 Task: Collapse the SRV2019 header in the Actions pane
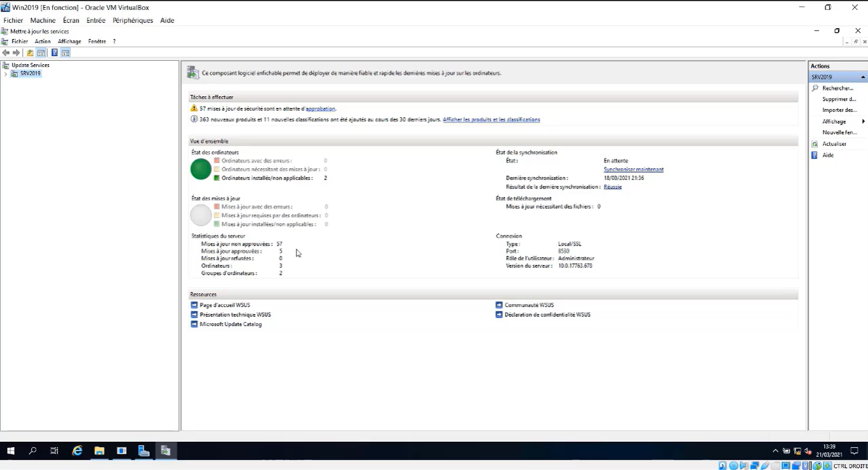pyautogui.click(x=863, y=77)
